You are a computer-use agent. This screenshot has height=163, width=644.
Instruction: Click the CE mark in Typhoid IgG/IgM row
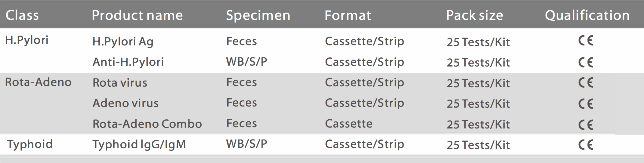coord(586,145)
